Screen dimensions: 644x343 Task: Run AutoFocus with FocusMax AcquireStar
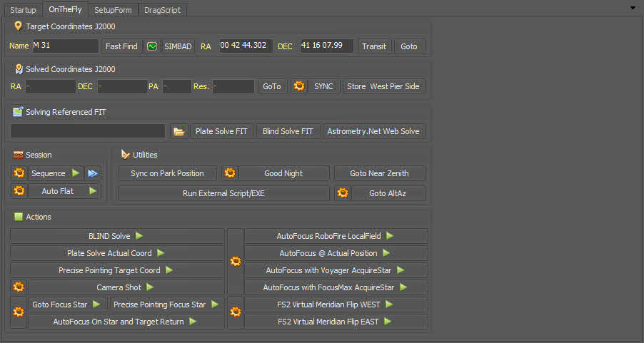336,287
